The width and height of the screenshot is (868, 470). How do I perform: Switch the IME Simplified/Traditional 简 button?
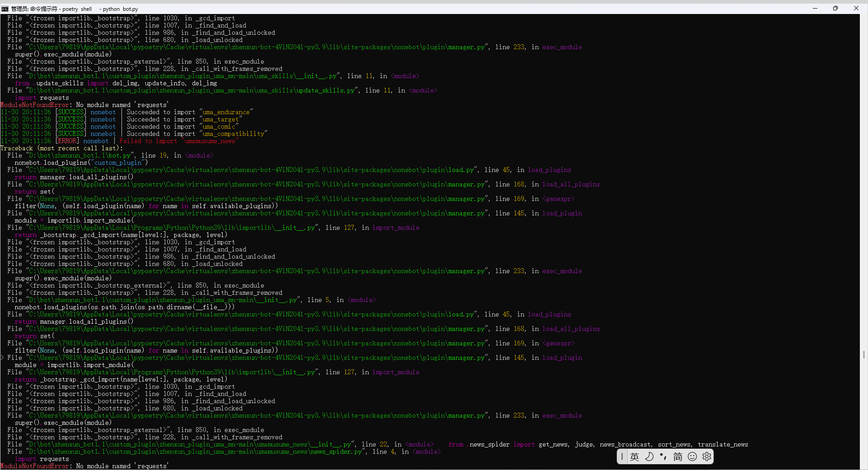coord(678,457)
